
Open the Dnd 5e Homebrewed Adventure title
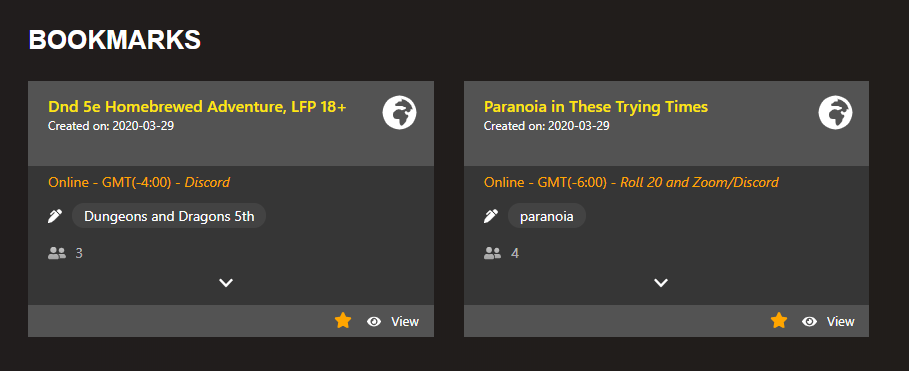point(197,107)
